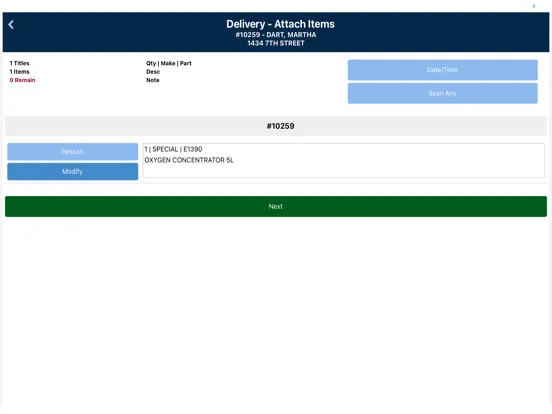This screenshot has width=552, height=414.
Task: Click the 'Delivery - Attach Items' title
Action: pos(280,24)
